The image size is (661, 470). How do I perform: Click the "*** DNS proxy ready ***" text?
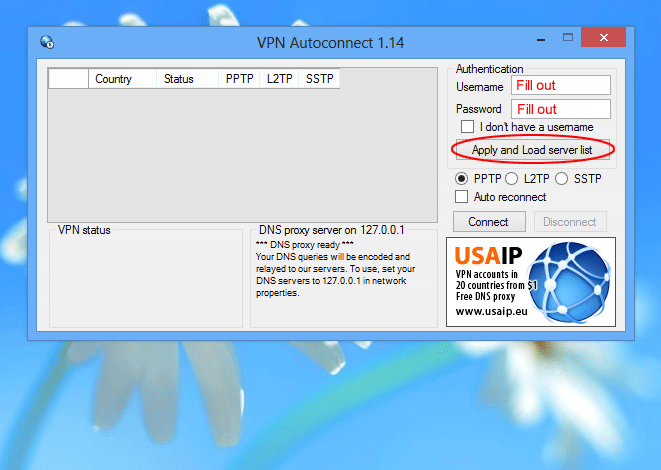coord(304,245)
